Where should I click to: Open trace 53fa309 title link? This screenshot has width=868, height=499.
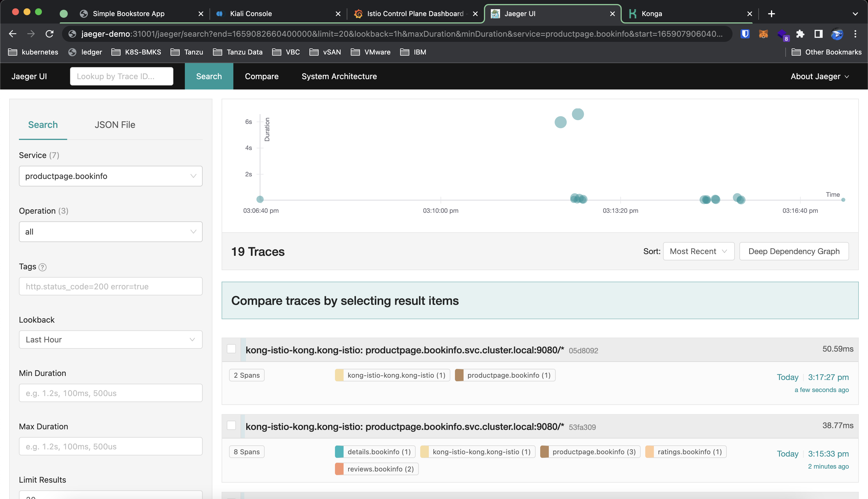(405, 426)
